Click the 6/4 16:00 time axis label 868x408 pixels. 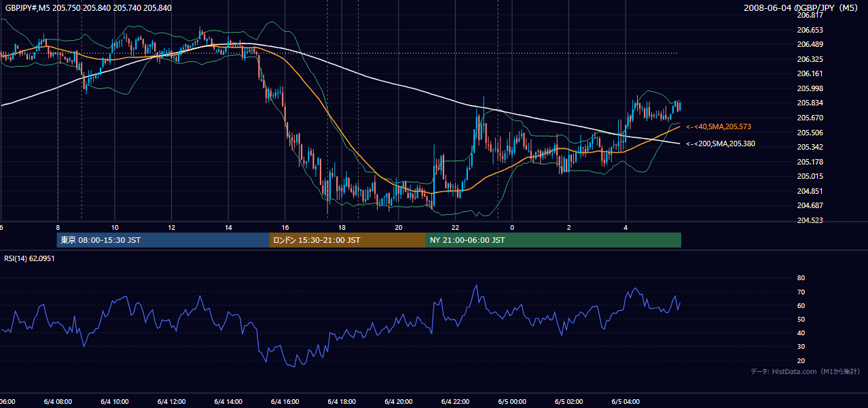(x=285, y=401)
